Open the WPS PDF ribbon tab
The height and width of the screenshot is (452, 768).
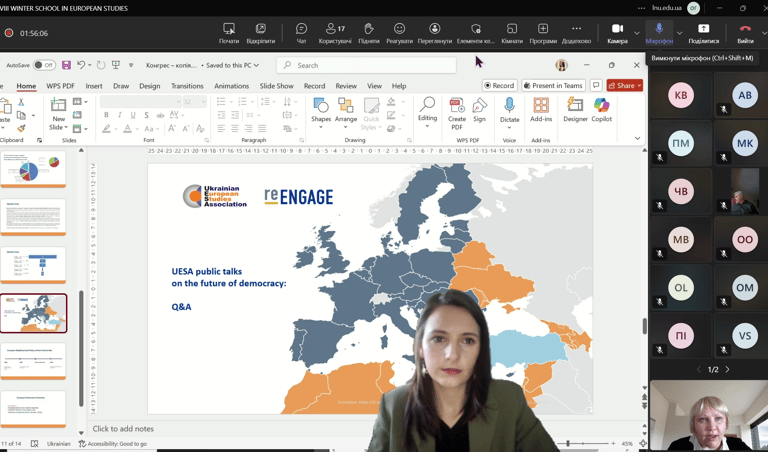click(x=60, y=86)
